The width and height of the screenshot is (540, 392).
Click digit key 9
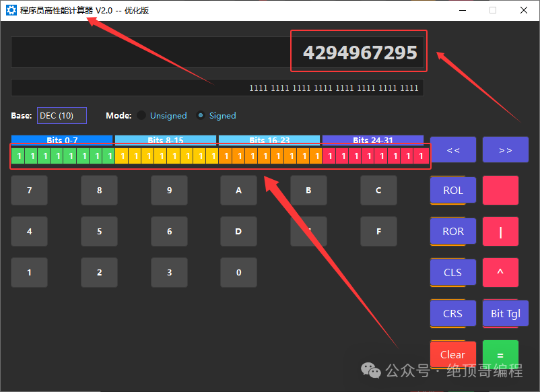(169, 190)
